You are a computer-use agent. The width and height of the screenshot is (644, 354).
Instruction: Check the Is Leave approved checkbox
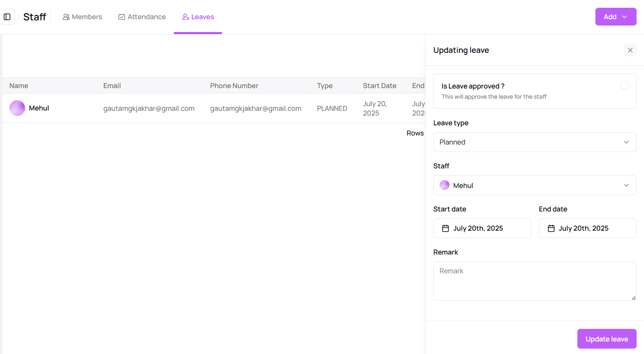pyautogui.click(x=624, y=85)
